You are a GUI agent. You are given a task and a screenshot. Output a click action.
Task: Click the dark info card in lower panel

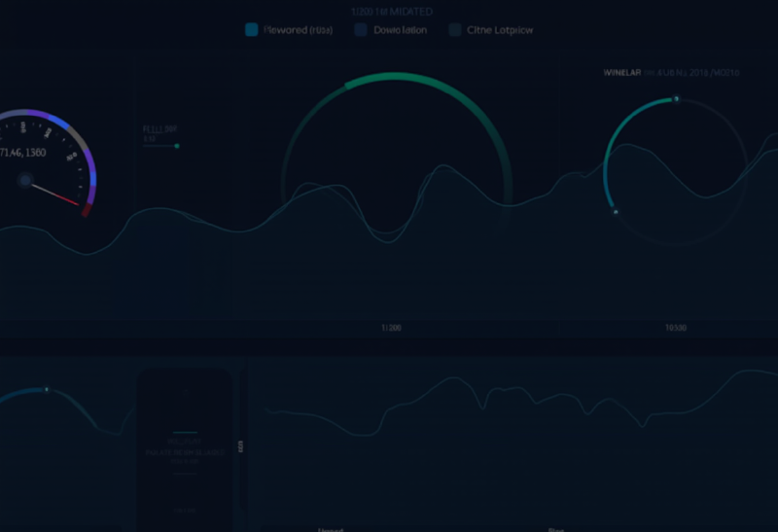click(x=185, y=449)
